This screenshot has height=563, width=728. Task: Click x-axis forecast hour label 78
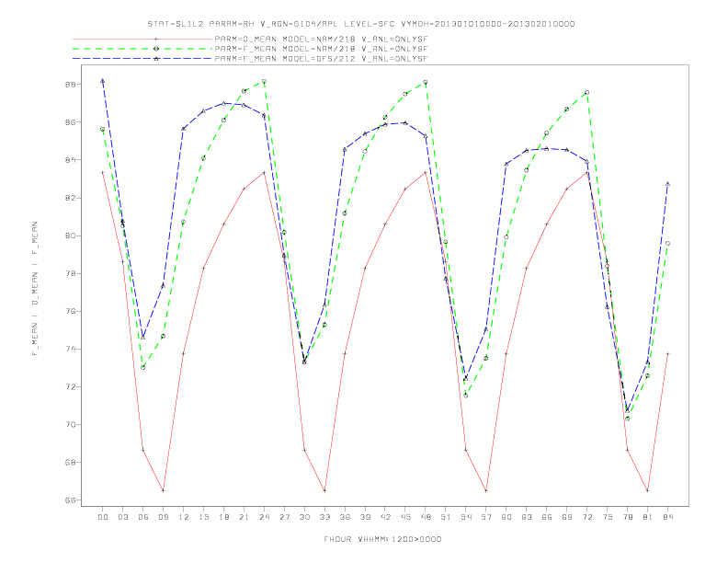[627, 517]
